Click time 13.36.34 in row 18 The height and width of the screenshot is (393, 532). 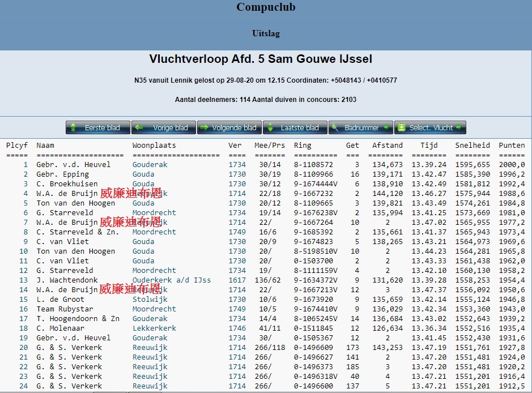[x=429, y=328]
